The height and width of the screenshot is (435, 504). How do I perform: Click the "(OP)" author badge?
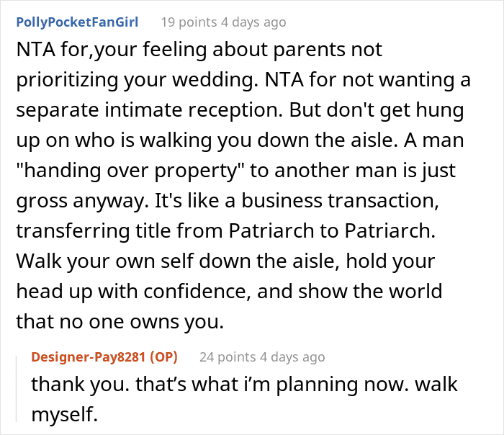coord(164,356)
